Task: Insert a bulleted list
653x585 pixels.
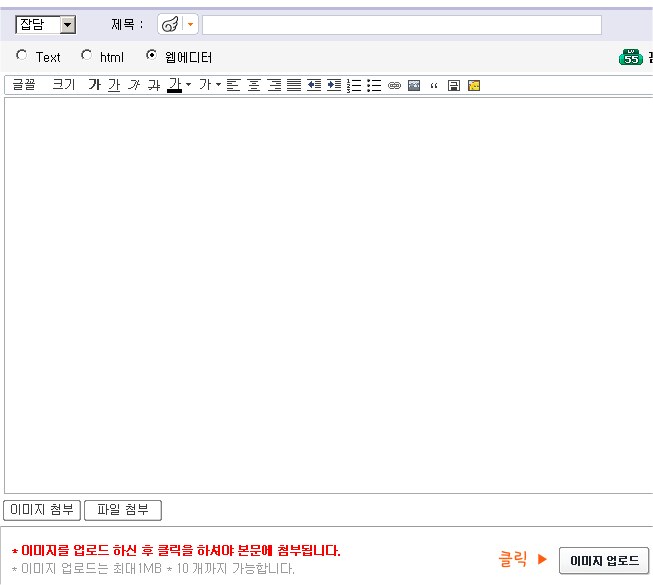Action: pos(374,86)
